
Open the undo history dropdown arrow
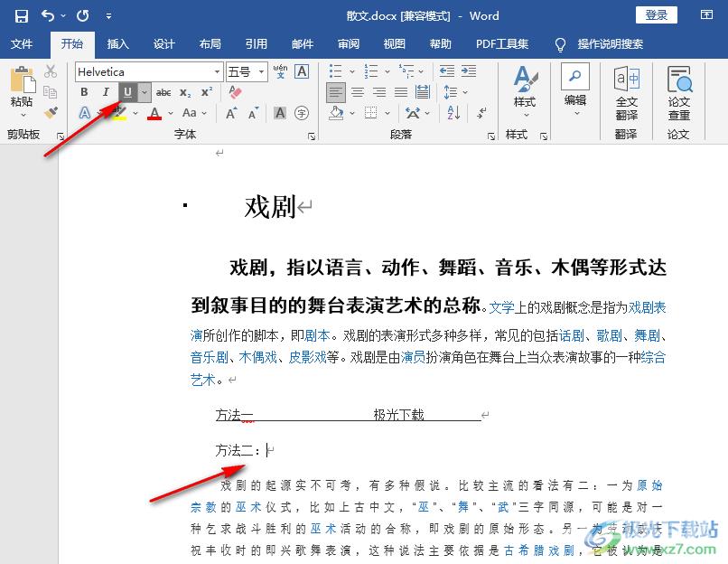coord(63,15)
